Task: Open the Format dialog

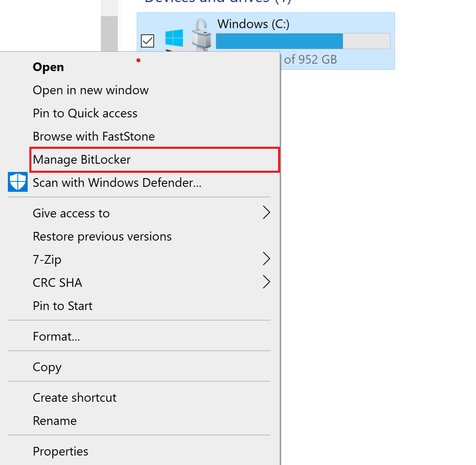Action: point(56,336)
